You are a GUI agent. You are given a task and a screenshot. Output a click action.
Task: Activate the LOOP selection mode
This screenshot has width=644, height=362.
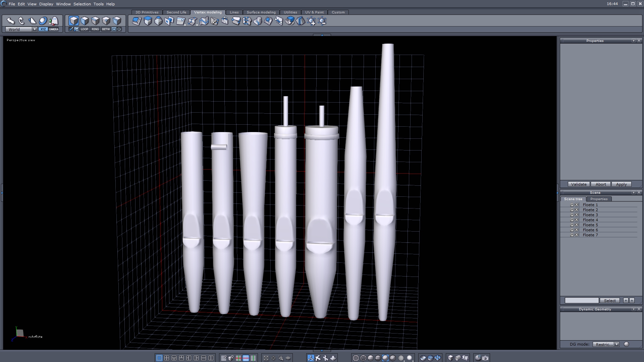point(84,29)
